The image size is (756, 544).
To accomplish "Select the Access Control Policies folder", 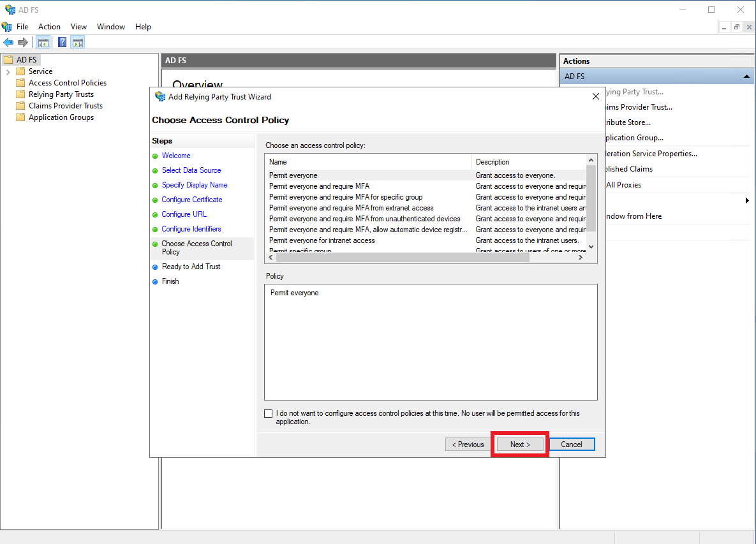I will (x=66, y=82).
